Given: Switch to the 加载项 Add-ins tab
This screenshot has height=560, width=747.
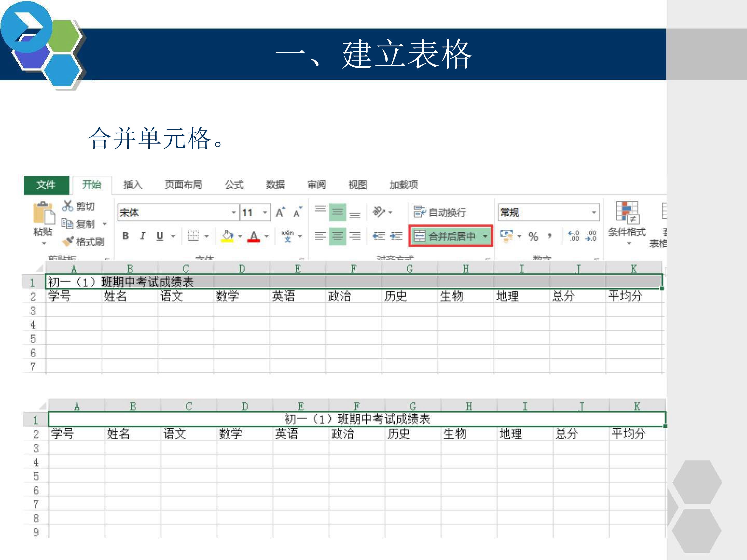Looking at the screenshot, I should [x=404, y=185].
